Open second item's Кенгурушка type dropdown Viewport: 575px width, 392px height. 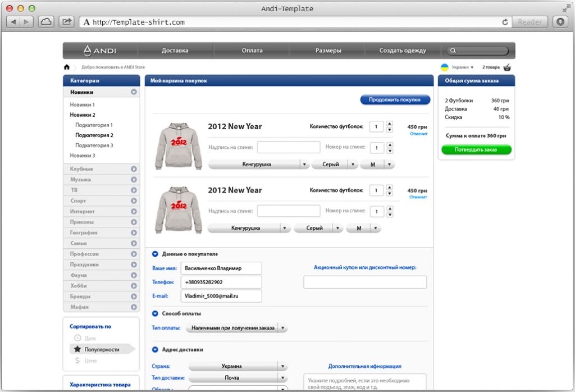[x=249, y=228]
